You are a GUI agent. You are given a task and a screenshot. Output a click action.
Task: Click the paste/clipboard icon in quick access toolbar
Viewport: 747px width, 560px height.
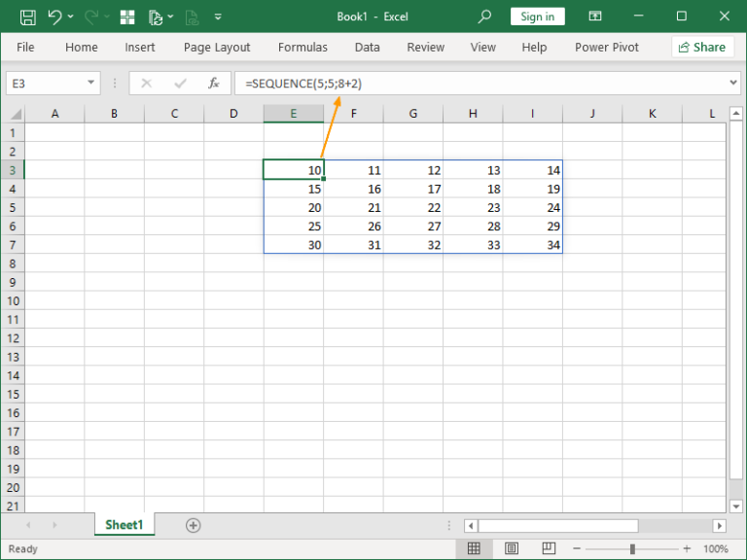coord(156,17)
